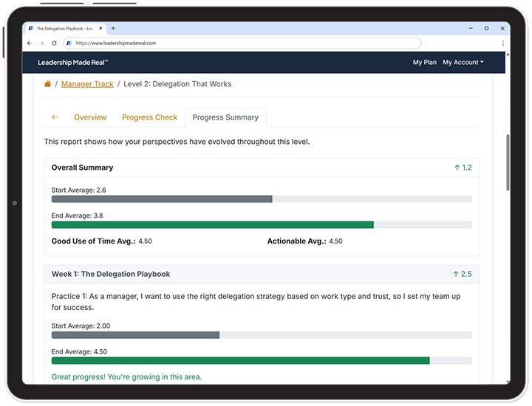Open a new browser tab with plus icon
The height and width of the screenshot is (406, 532).
pyautogui.click(x=113, y=28)
